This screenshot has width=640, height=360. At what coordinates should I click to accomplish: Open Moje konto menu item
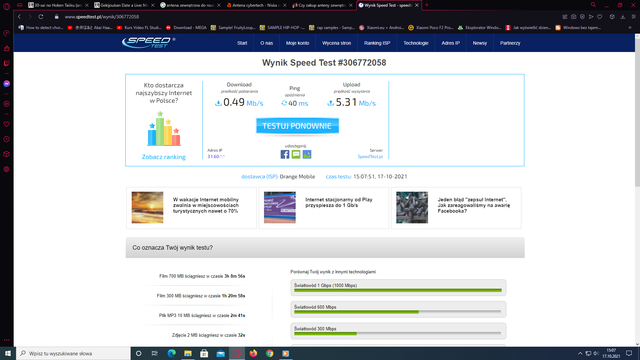[x=298, y=43]
